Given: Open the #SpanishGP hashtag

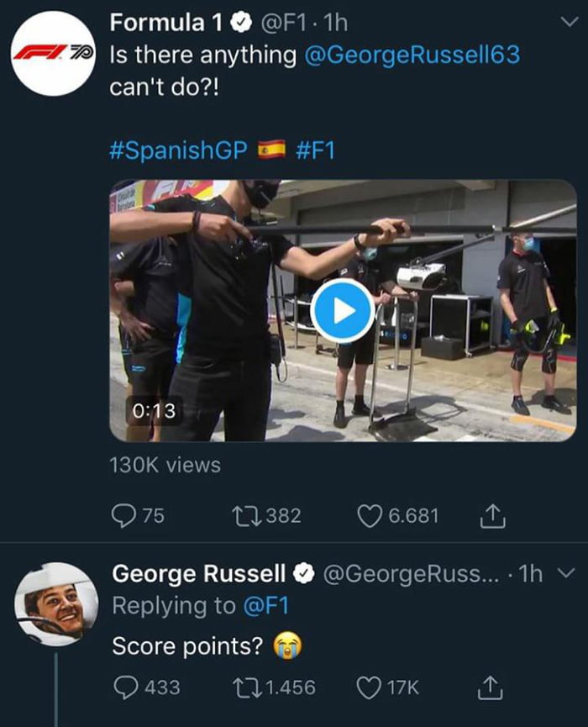Looking at the screenshot, I should 179,151.
